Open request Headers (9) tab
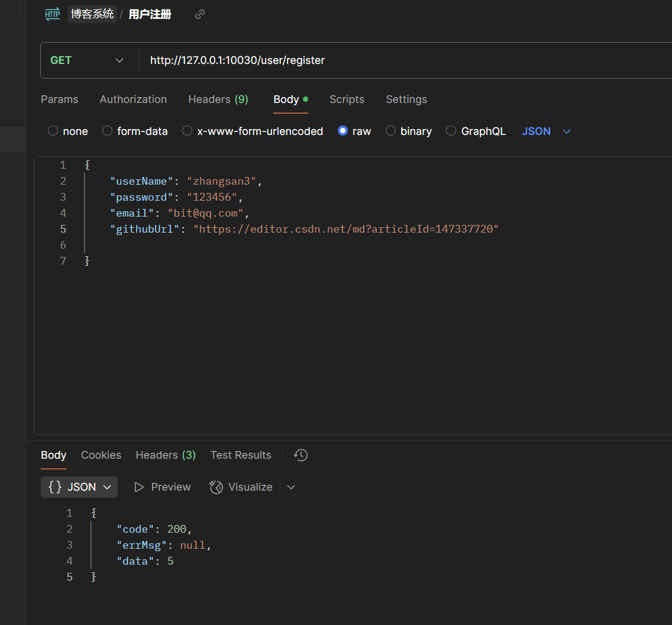 click(218, 99)
